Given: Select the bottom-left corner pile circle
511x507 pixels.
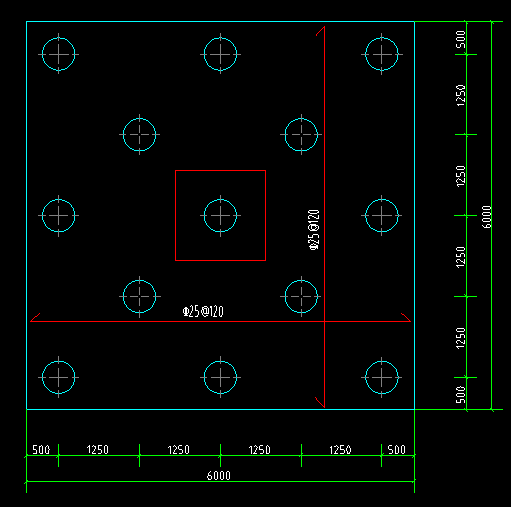Looking at the screenshot, I should tap(59, 377).
